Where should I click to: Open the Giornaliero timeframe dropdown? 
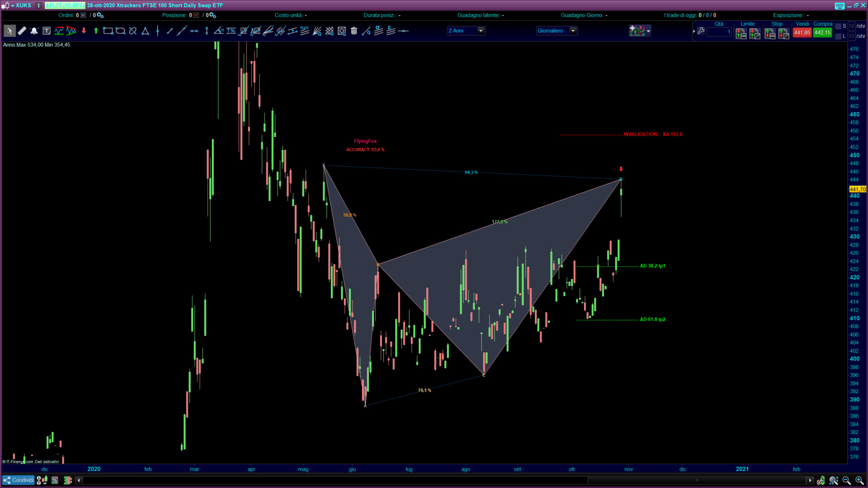tap(573, 31)
